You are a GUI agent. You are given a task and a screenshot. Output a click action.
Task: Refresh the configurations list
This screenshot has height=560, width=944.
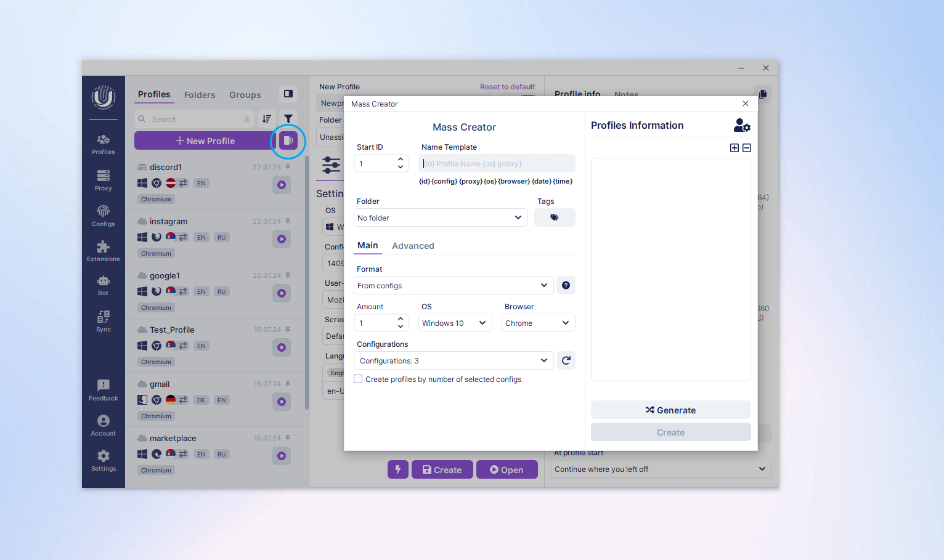tap(566, 360)
